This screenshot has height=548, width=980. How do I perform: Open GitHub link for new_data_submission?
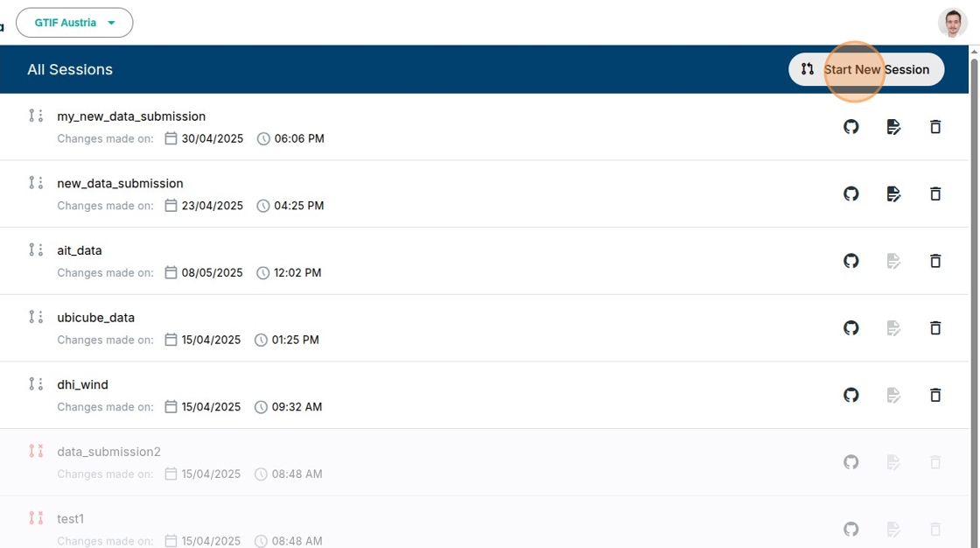(850, 193)
